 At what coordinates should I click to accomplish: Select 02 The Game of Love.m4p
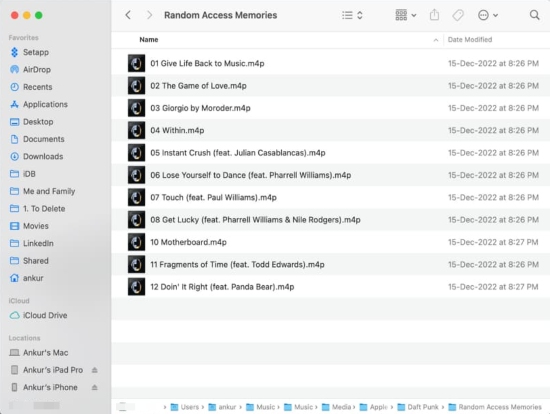click(x=331, y=86)
